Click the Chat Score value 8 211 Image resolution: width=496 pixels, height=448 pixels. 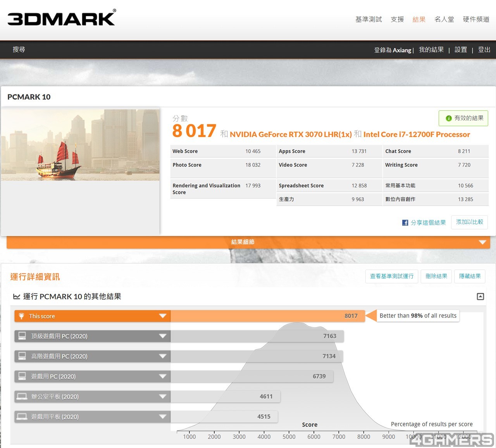(x=464, y=151)
